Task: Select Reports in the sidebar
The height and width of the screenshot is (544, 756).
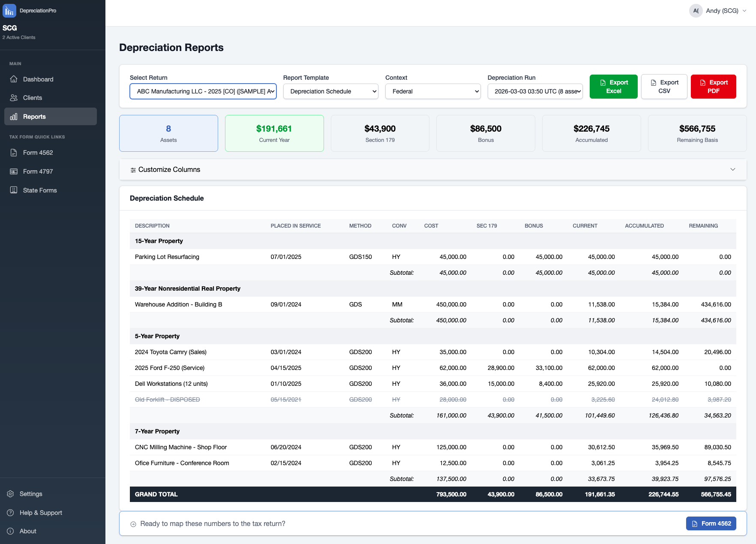Action: click(x=51, y=117)
